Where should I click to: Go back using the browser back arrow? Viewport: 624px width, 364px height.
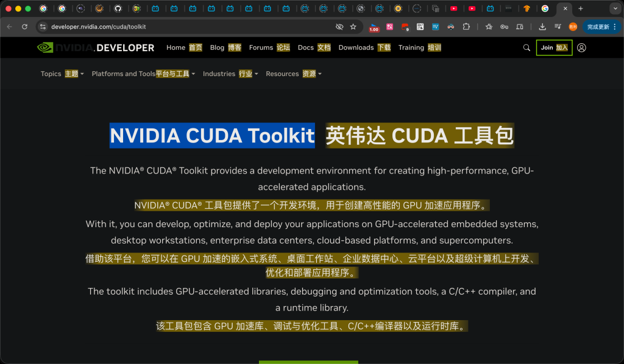(x=10, y=27)
